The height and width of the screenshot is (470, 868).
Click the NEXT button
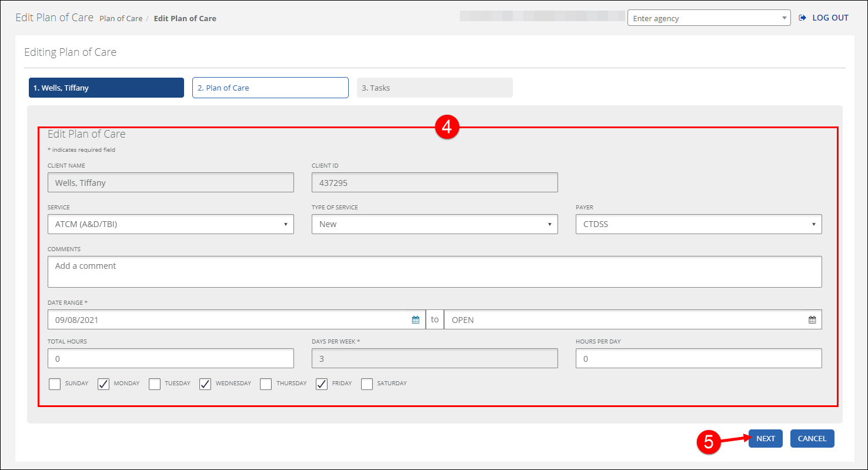[766, 438]
